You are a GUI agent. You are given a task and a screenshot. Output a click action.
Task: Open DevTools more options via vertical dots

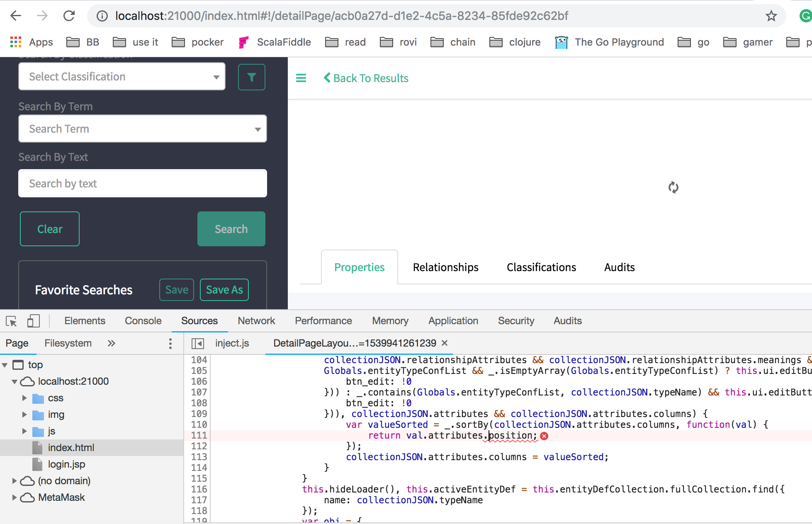click(x=170, y=343)
